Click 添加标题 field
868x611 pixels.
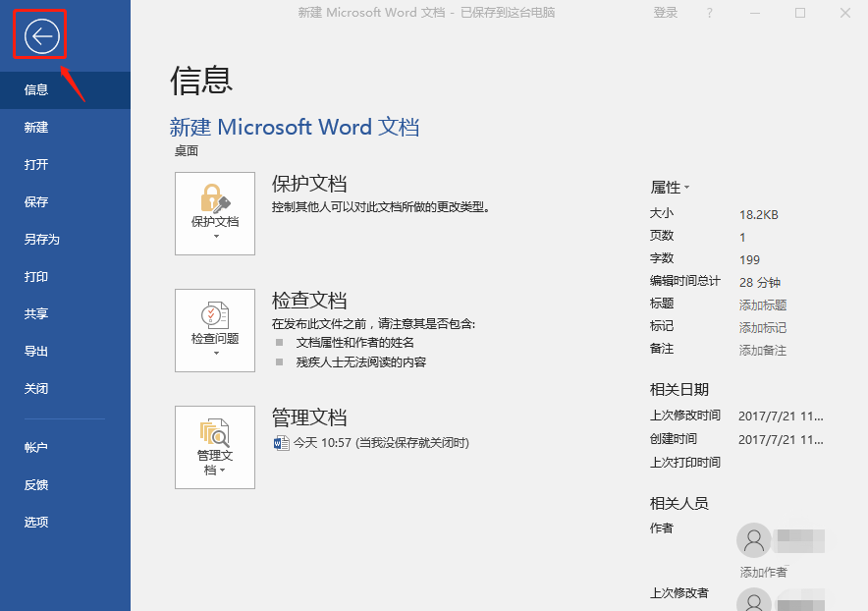pyautogui.click(x=763, y=305)
